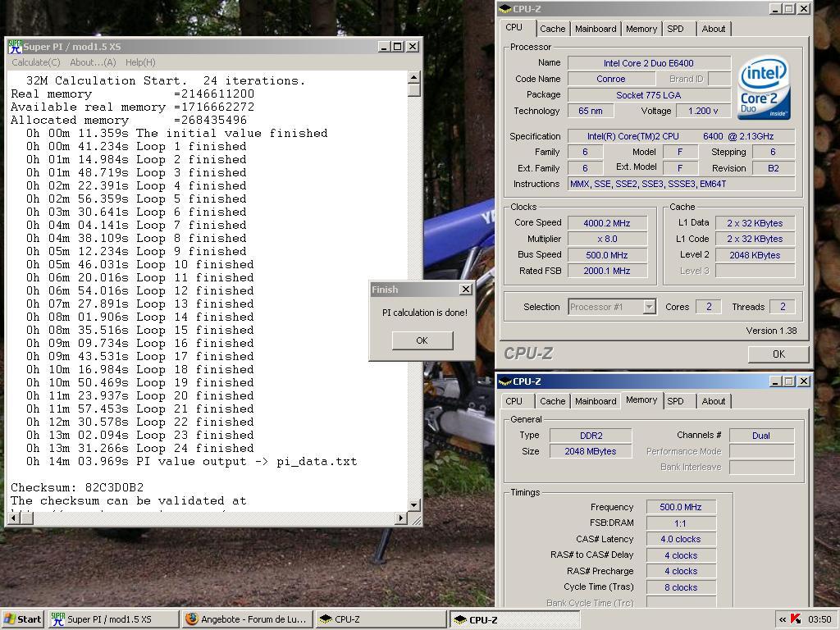Click the Code Name field Conroe

[x=611, y=79]
